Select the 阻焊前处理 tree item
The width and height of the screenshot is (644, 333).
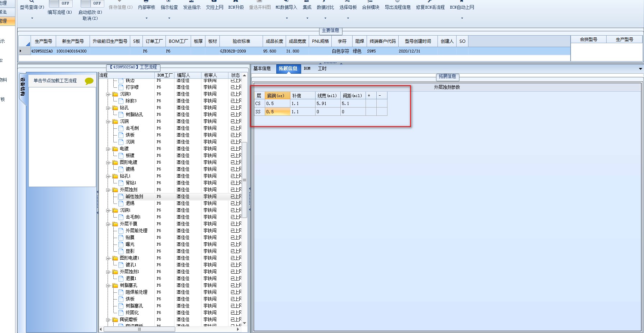[x=136, y=292]
